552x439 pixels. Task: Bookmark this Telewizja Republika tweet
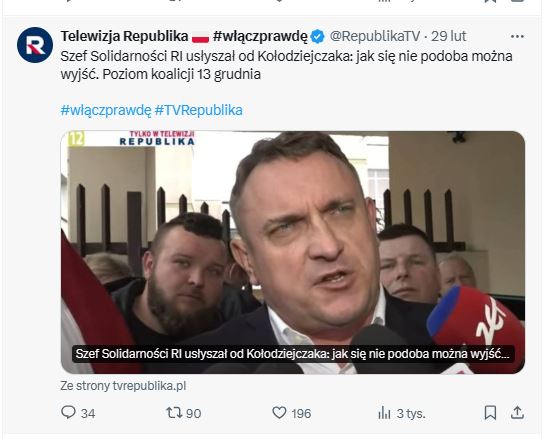490,413
